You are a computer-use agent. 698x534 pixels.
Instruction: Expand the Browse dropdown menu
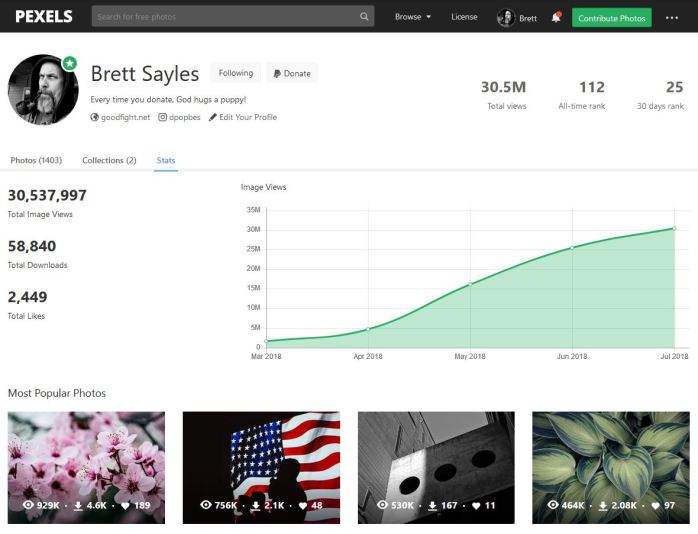[412, 17]
